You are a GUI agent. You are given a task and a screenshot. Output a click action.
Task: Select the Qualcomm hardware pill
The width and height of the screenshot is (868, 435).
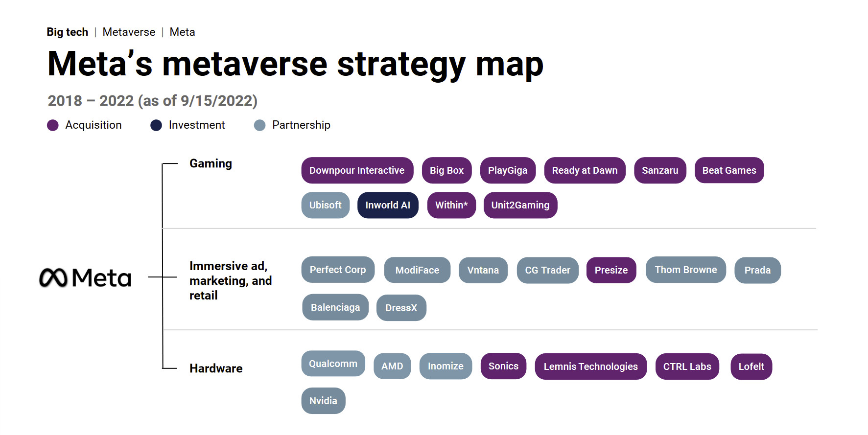point(333,364)
